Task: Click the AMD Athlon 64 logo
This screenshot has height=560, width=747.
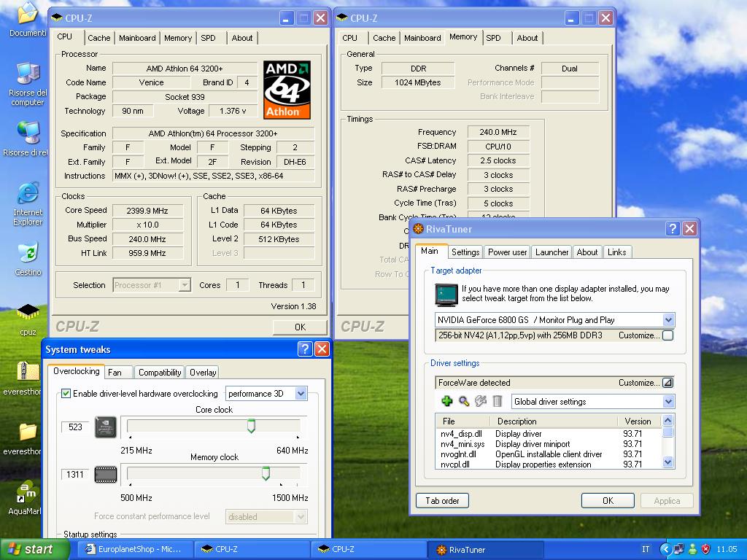Action: (x=287, y=90)
